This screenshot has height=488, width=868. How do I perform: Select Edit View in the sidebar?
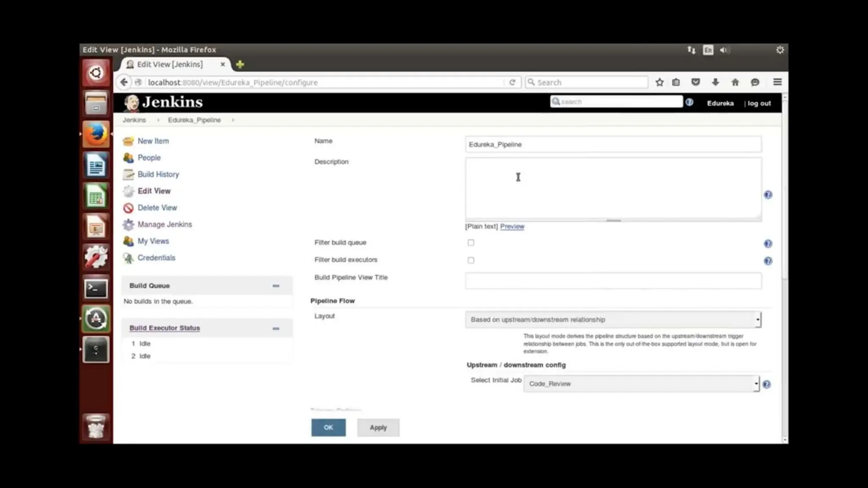[x=154, y=191]
